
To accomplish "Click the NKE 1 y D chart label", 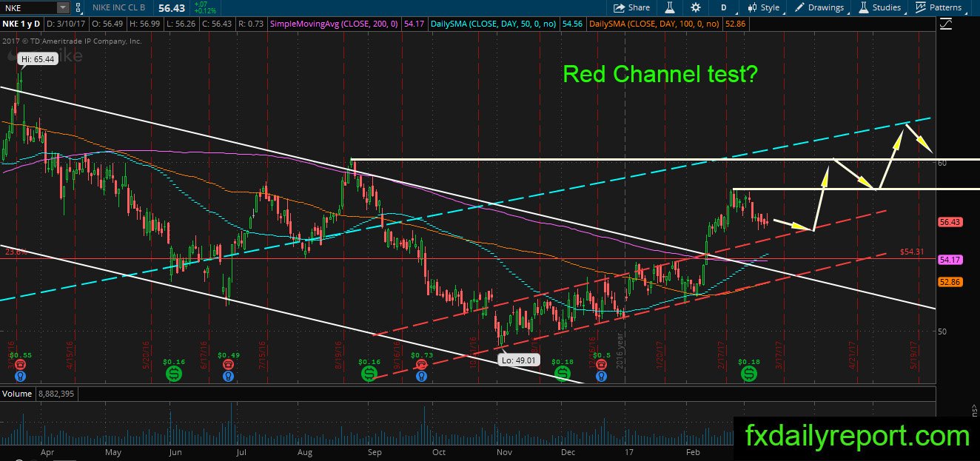I will 21,24.
